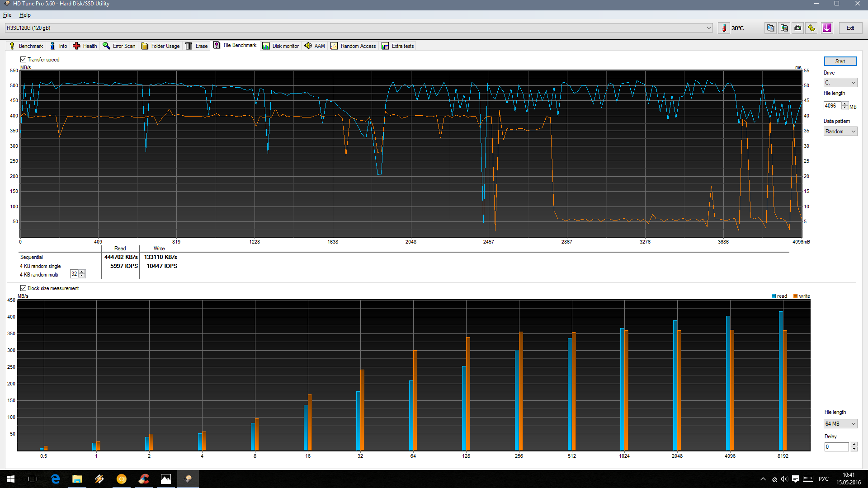Switch to the Error Scan tab
The height and width of the screenshot is (488, 868).
(119, 46)
